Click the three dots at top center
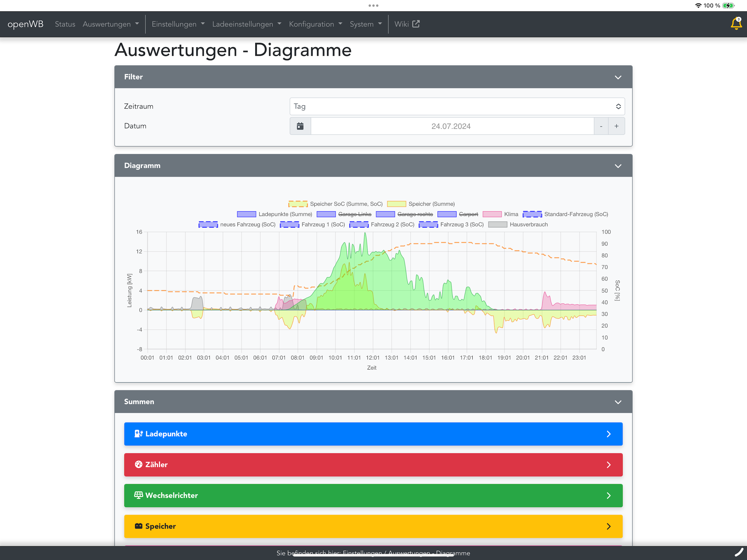The width and height of the screenshot is (747, 560). coord(373,5)
